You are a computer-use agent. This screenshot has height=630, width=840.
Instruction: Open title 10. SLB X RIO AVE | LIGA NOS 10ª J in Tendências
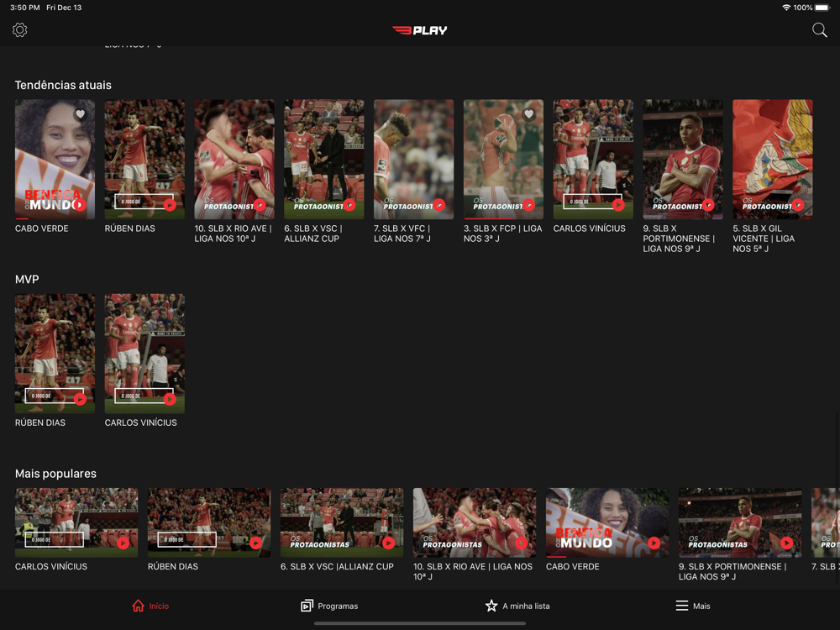(233, 234)
